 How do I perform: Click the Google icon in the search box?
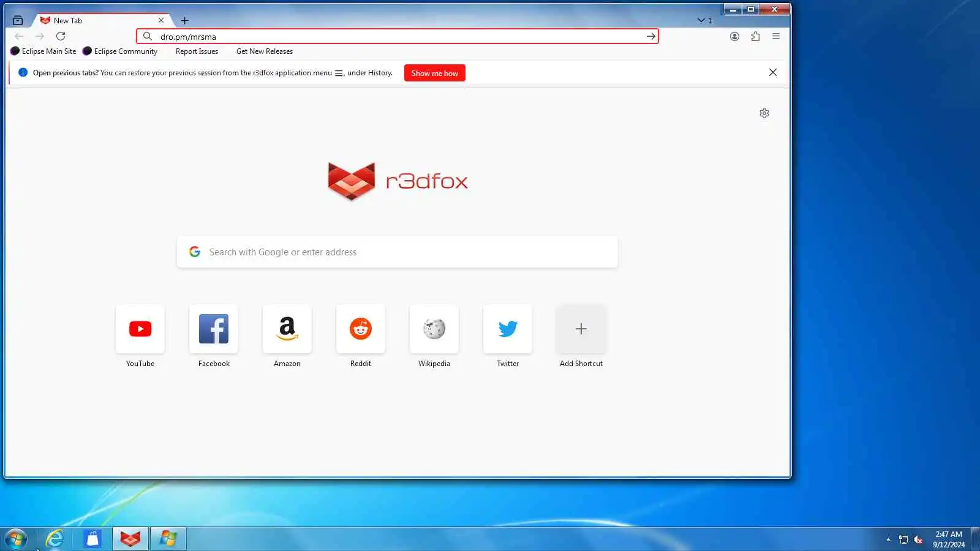pos(195,252)
